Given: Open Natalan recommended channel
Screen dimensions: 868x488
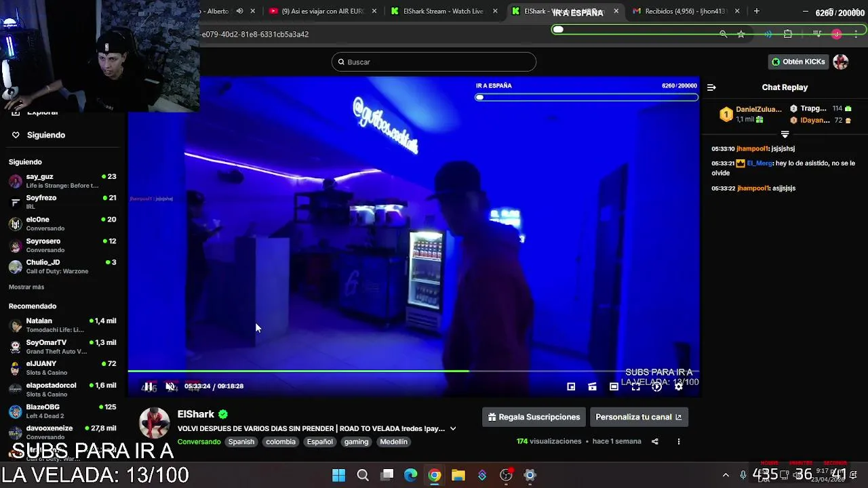Looking at the screenshot, I should (62, 325).
